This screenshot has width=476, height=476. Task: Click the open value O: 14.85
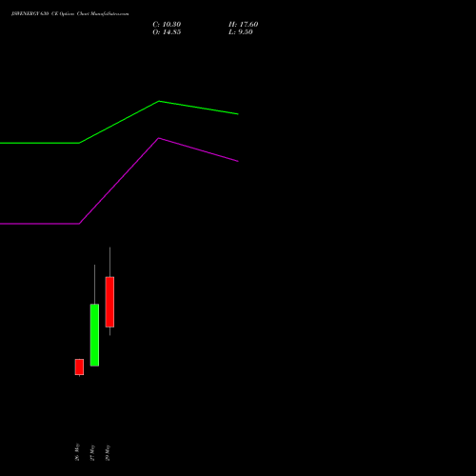pyautogui.click(x=167, y=32)
